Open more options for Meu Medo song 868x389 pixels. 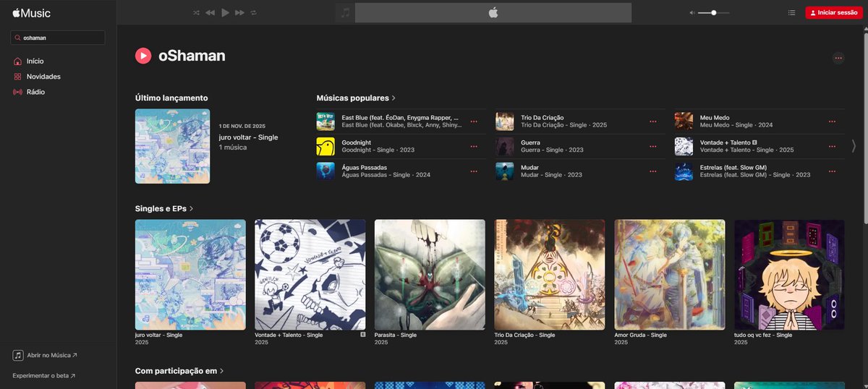click(x=832, y=121)
